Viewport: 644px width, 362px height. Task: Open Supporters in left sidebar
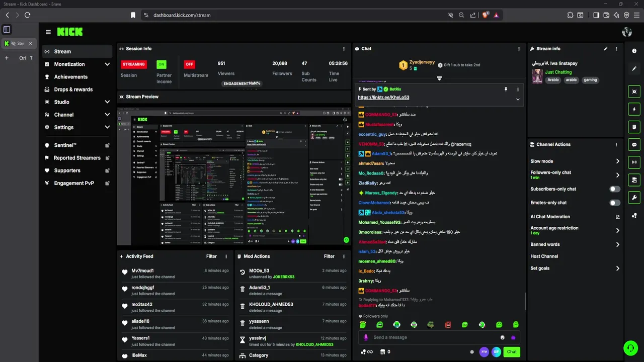pyautogui.click(x=77, y=170)
